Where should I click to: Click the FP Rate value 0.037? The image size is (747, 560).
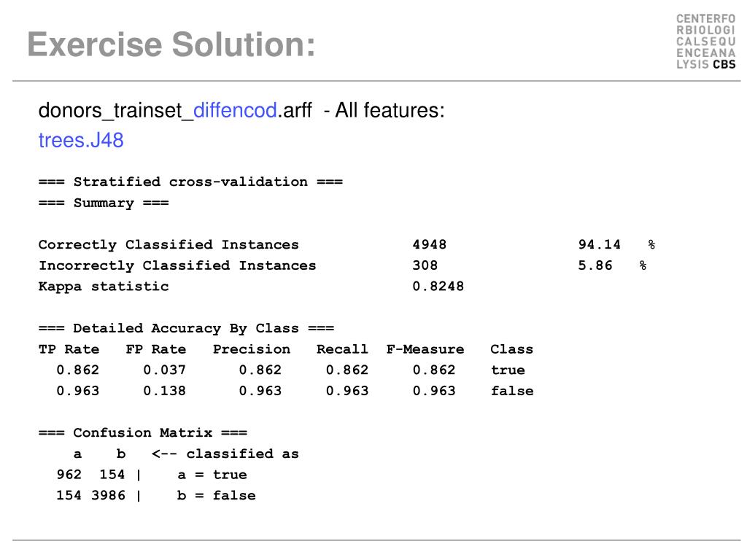164,370
